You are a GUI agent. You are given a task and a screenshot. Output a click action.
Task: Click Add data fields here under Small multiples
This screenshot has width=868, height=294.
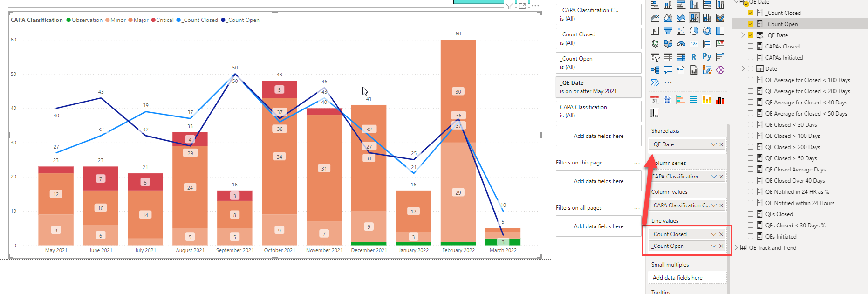pos(687,278)
